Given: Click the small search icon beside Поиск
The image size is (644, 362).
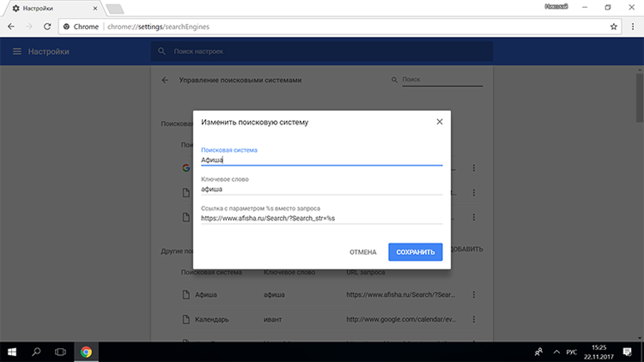Looking at the screenshot, I should pyautogui.click(x=394, y=80).
